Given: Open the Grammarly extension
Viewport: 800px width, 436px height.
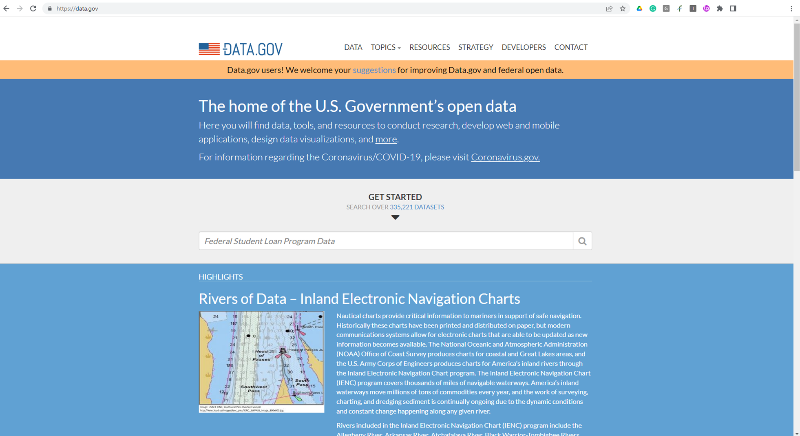Looking at the screenshot, I should click(x=653, y=9).
